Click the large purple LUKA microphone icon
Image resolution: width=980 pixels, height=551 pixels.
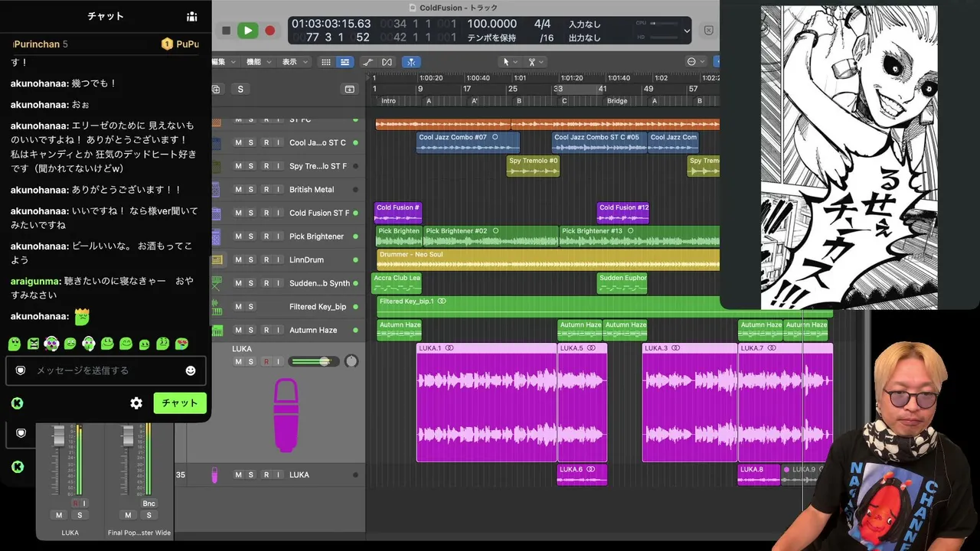tap(286, 414)
